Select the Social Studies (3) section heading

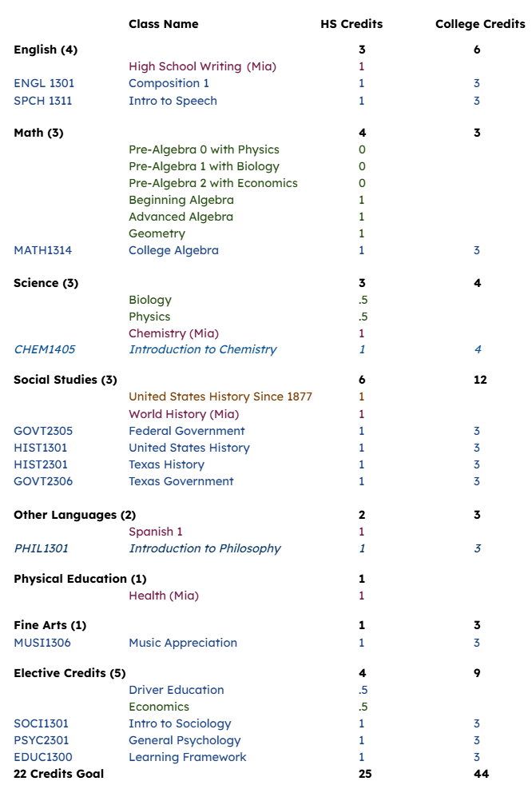[66, 380]
